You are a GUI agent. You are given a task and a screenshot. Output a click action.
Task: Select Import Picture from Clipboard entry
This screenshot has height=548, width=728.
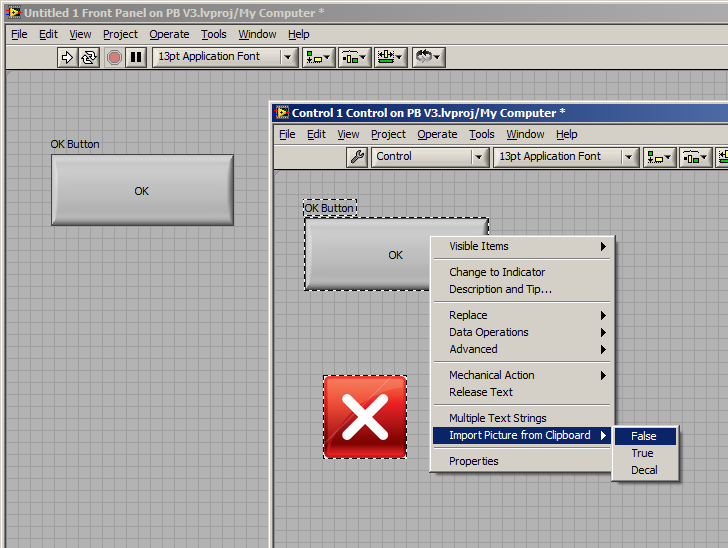tap(522, 436)
